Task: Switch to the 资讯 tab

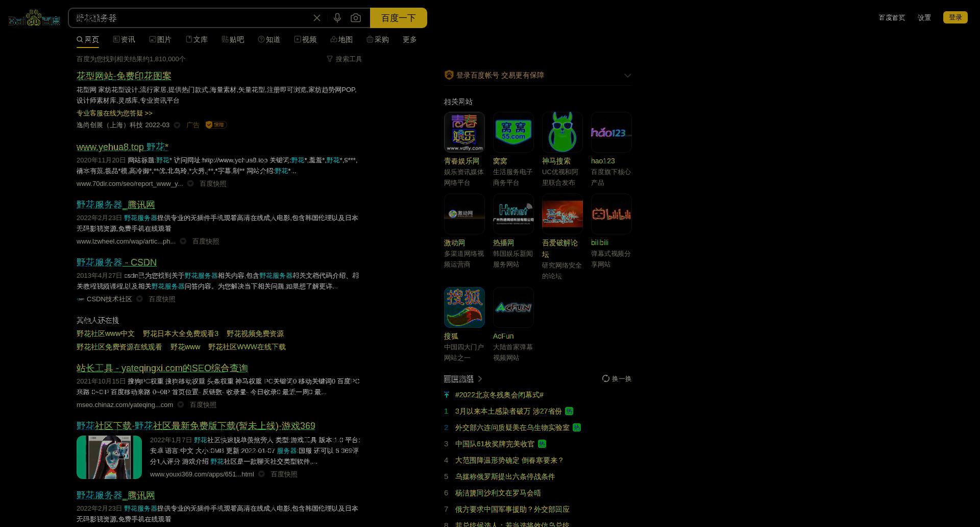Action: pyautogui.click(x=124, y=39)
